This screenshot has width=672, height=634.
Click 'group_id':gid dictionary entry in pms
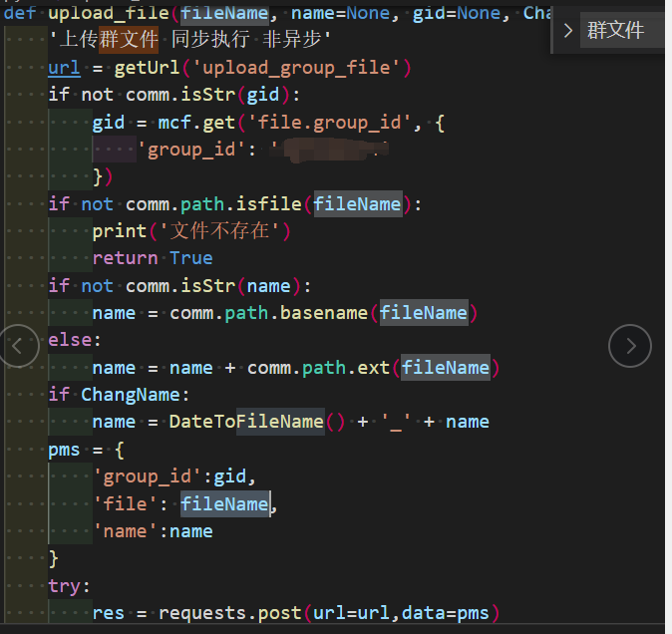[x=174, y=476]
